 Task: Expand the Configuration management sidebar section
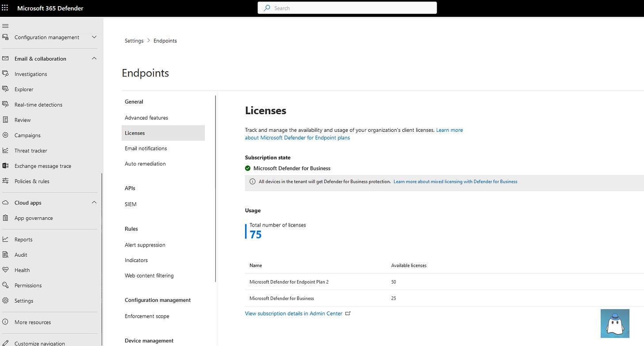coord(94,37)
